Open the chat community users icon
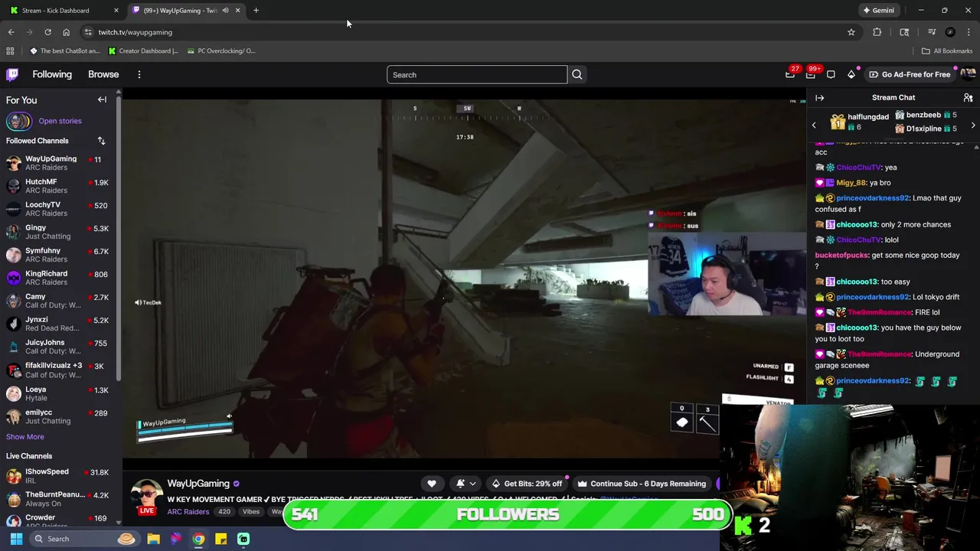 [968, 98]
